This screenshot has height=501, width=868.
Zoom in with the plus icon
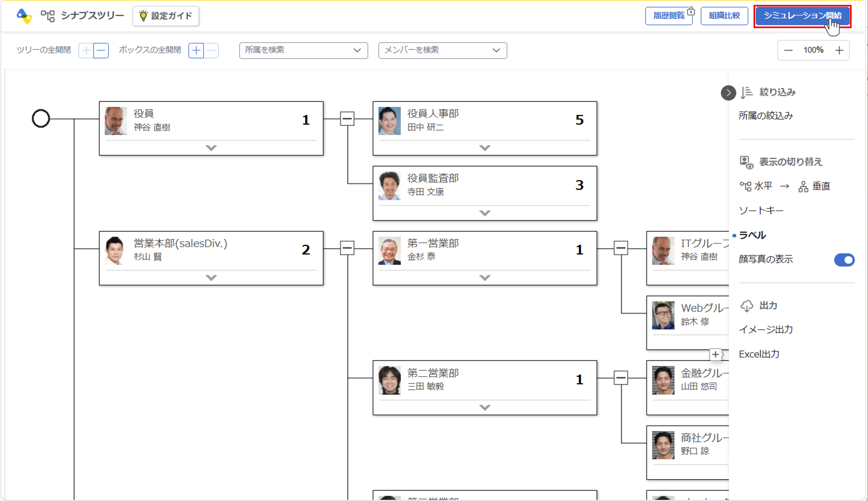click(x=839, y=51)
